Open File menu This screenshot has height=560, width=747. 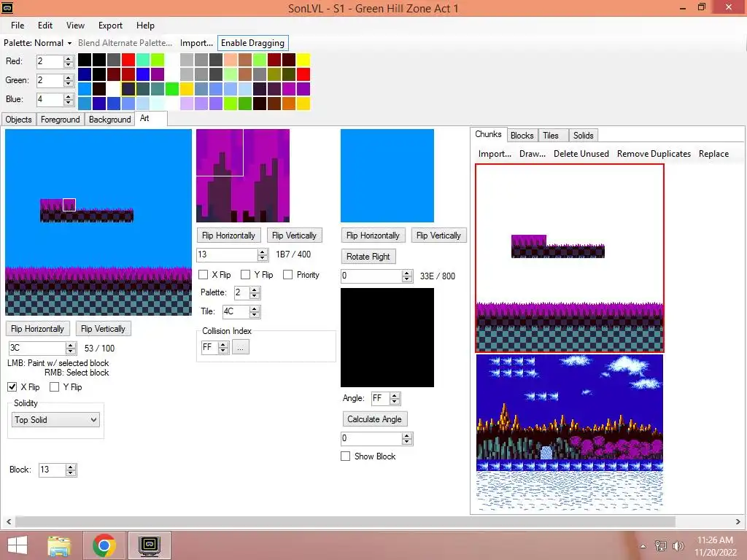pyautogui.click(x=18, y=26)
